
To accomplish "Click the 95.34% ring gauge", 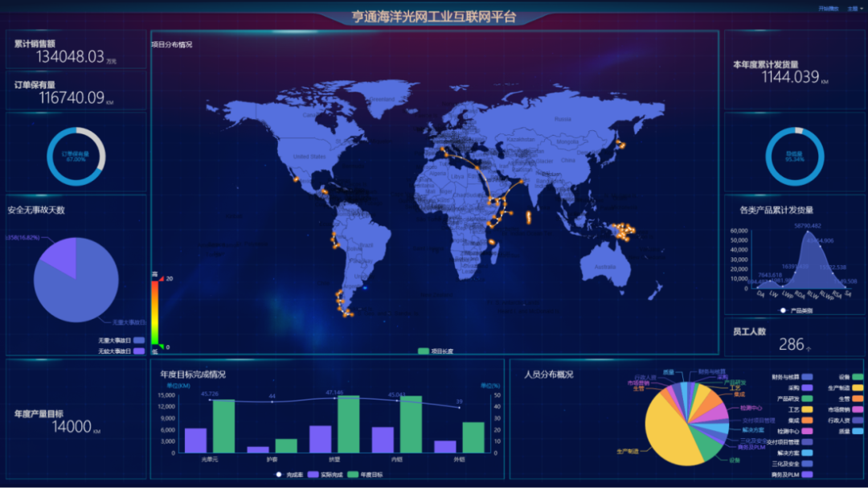I will point(794,157).
